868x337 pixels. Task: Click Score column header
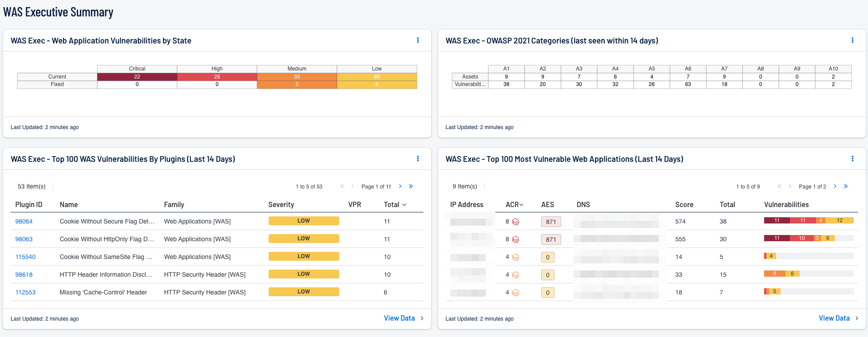(684, 204)
